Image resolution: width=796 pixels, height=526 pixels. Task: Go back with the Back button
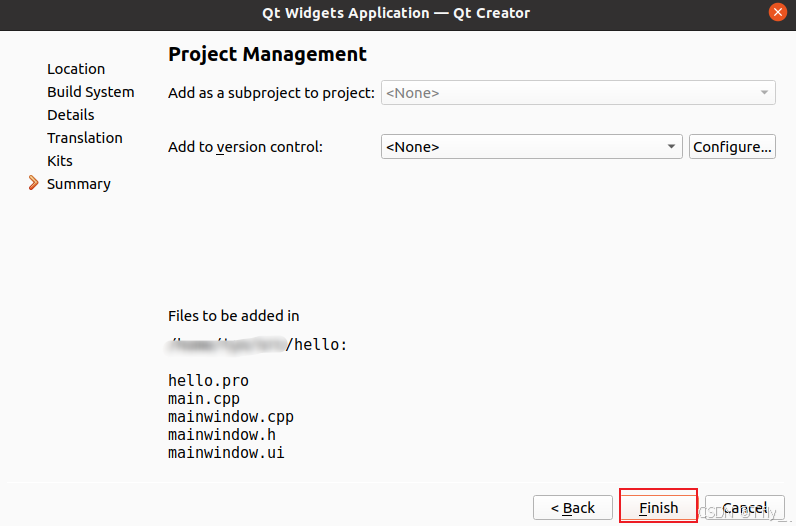(573, 507)
